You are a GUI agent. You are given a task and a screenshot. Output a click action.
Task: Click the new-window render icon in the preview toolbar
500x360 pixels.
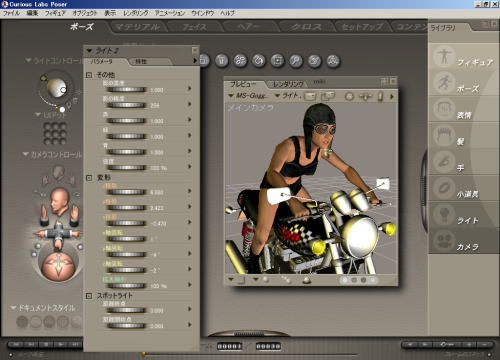tap(328, 96)
